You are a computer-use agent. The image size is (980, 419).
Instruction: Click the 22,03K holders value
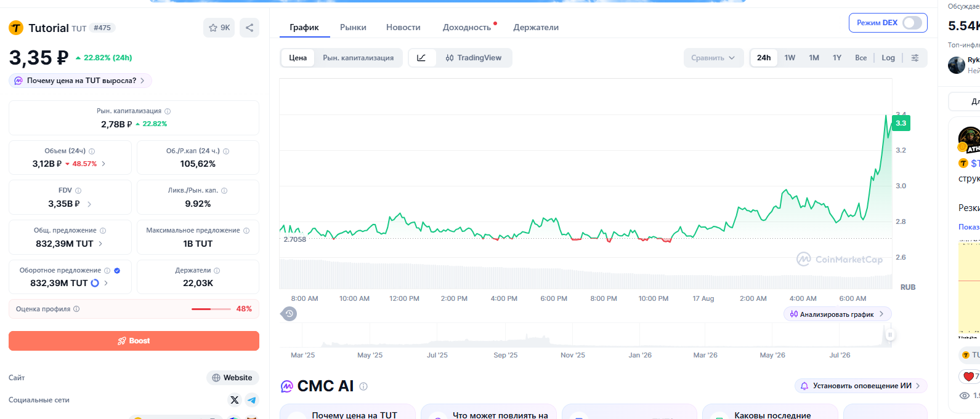198,283
